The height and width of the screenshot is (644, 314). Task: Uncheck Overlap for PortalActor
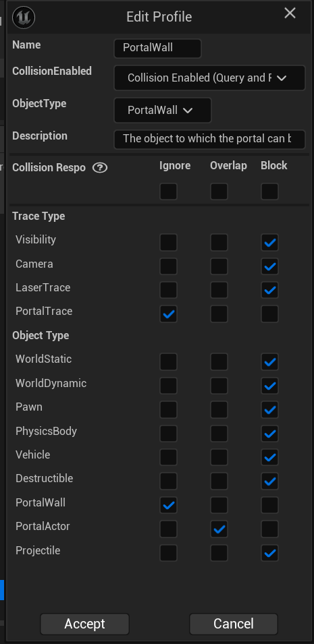219,529
